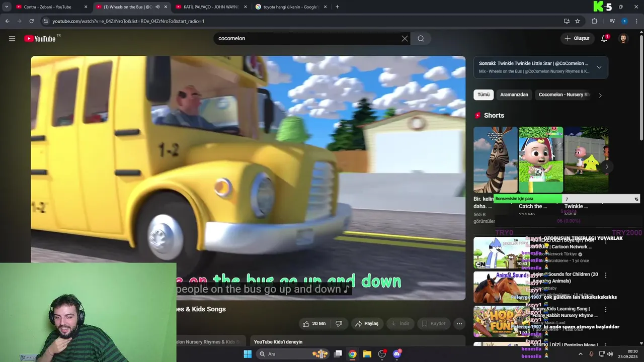Close the Contra - Zebani tab
Screen dimensions: 644x362
point(86,7)
